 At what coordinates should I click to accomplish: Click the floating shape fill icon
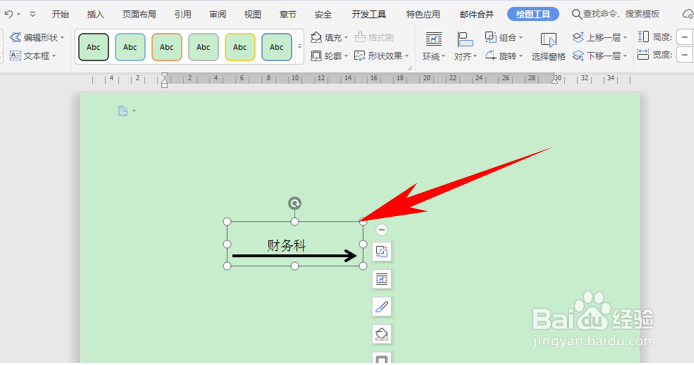tap(382, 334)
